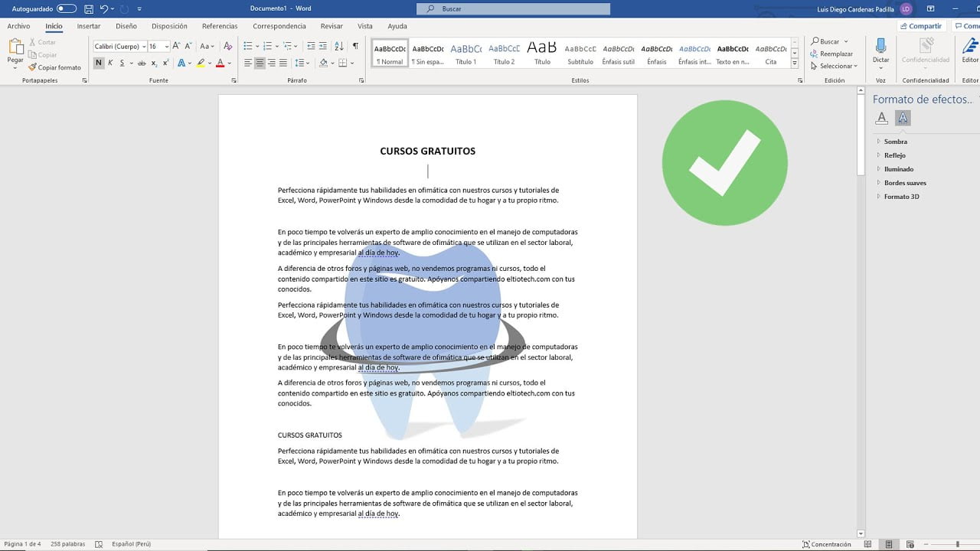Open the Seleccionar dropdown

tap(834, 66)
